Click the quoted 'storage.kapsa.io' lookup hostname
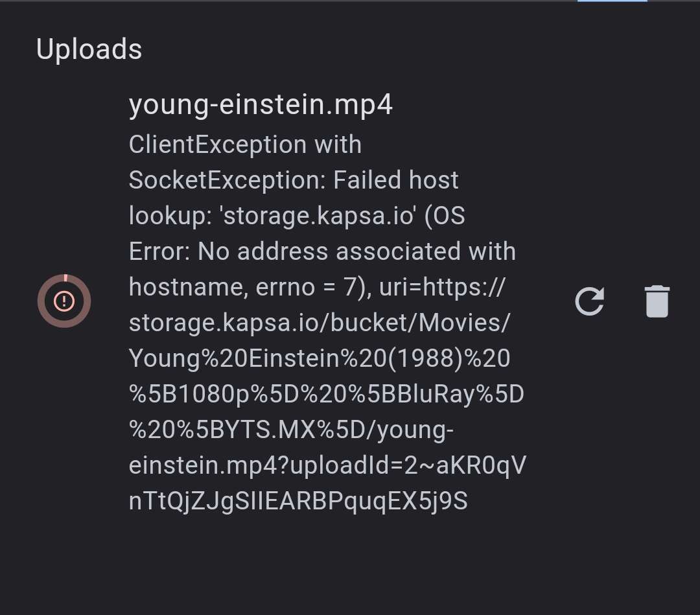 click(x=318, y=216)
